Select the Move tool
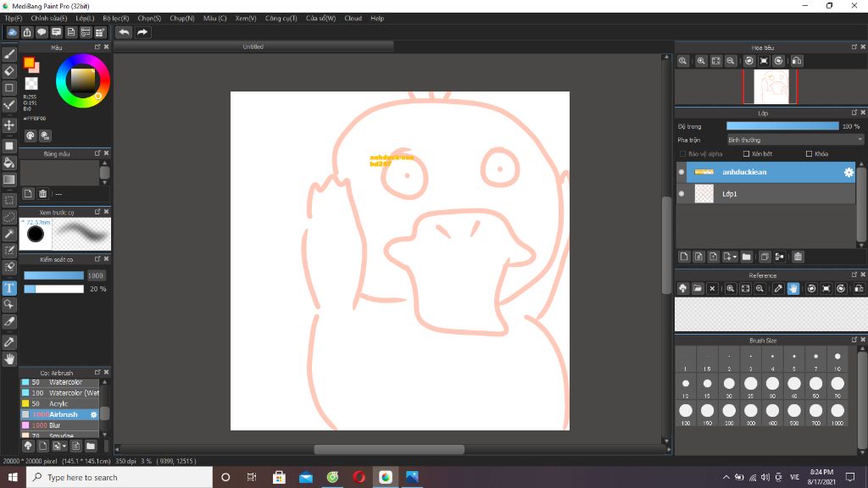868x488 pixels. [9, 125]
